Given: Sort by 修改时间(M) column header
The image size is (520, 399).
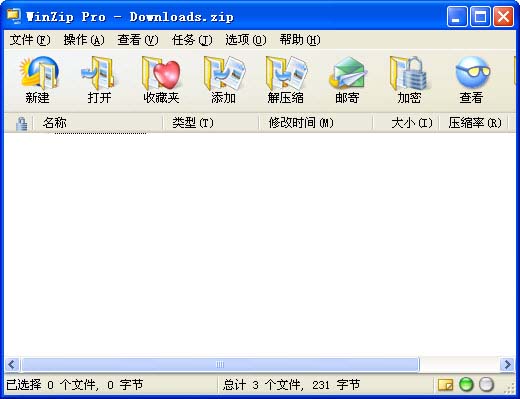Looking at the screenshot, I should pos(316,123).
